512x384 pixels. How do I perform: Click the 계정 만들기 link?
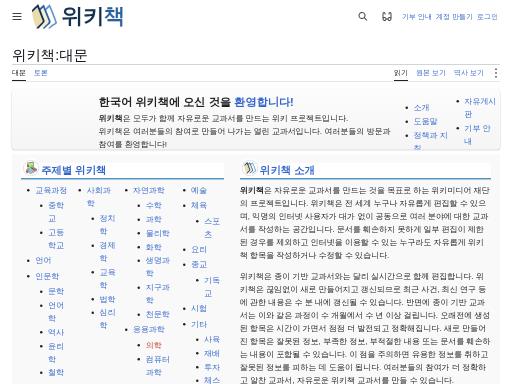click(x=454, y=16)
